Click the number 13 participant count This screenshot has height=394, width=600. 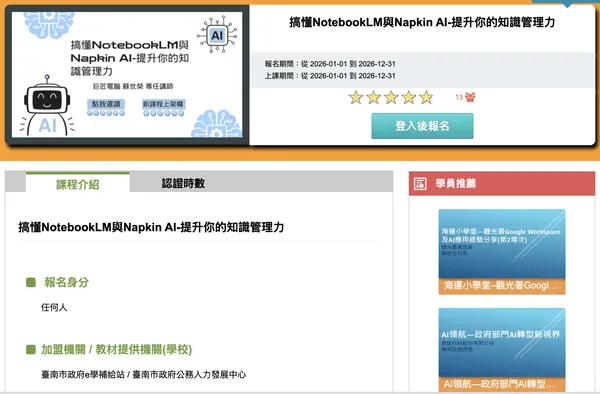[x=459, y=97]
